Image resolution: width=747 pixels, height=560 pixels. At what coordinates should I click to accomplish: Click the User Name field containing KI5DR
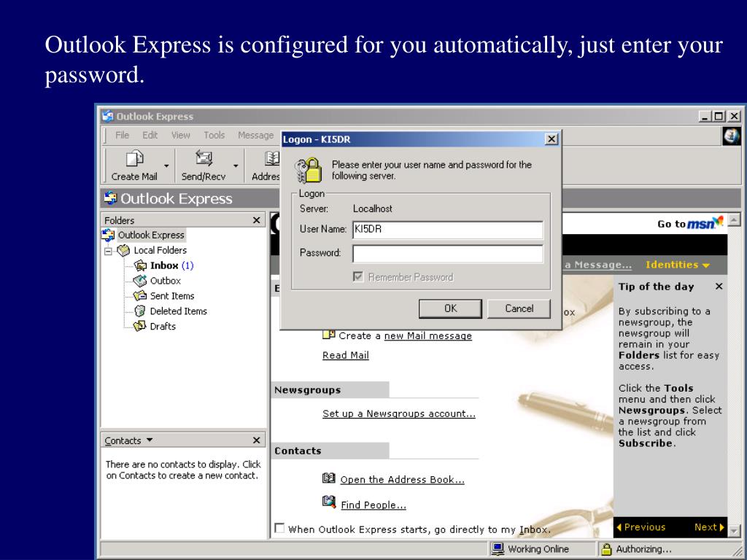447,230
